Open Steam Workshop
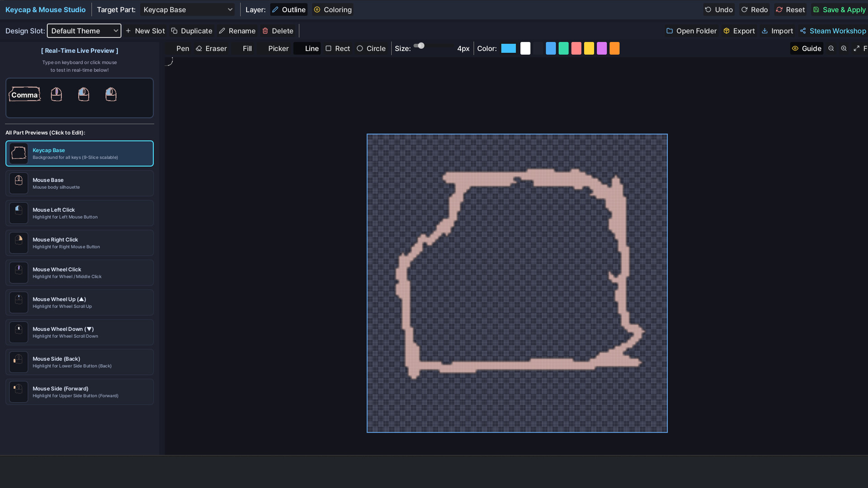This screenshot has height=488, width=868. click(x=833, y=31)
